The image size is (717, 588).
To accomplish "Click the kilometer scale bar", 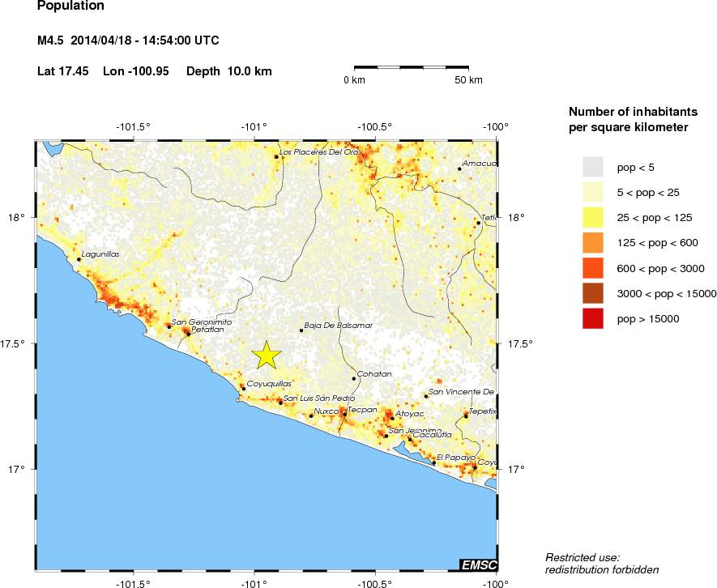I will point(412,67).
